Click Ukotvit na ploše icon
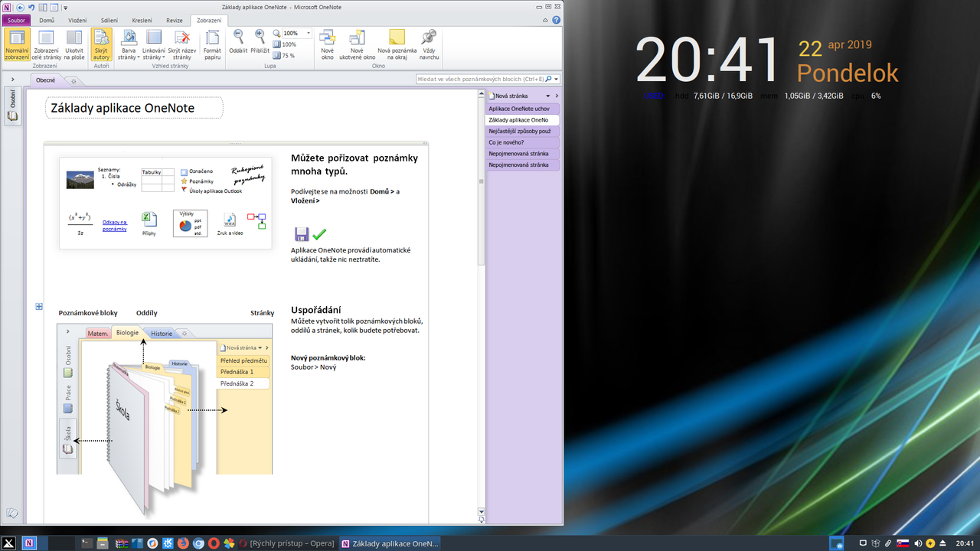The width and height of the screenshot is (980, 551). click(74, 44)
